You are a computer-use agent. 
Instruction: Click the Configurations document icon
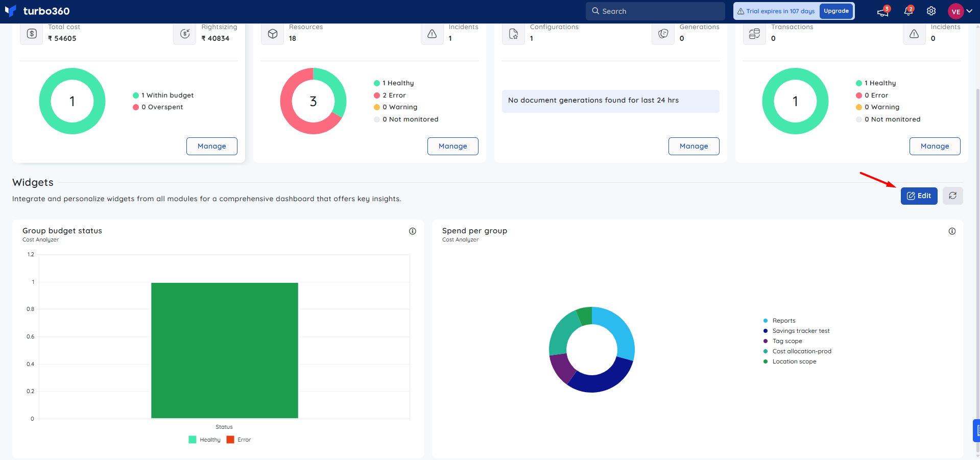coord(514,34)
